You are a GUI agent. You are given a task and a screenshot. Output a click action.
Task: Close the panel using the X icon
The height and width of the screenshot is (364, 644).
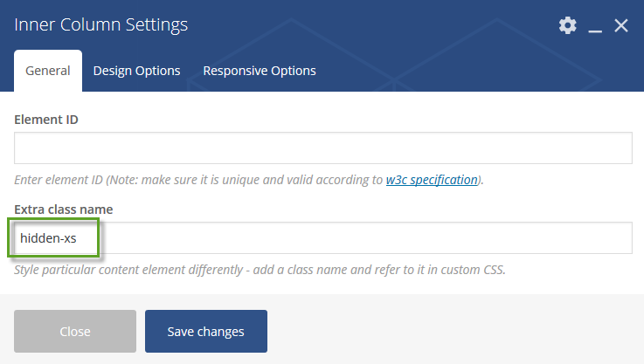click(621, 25)
